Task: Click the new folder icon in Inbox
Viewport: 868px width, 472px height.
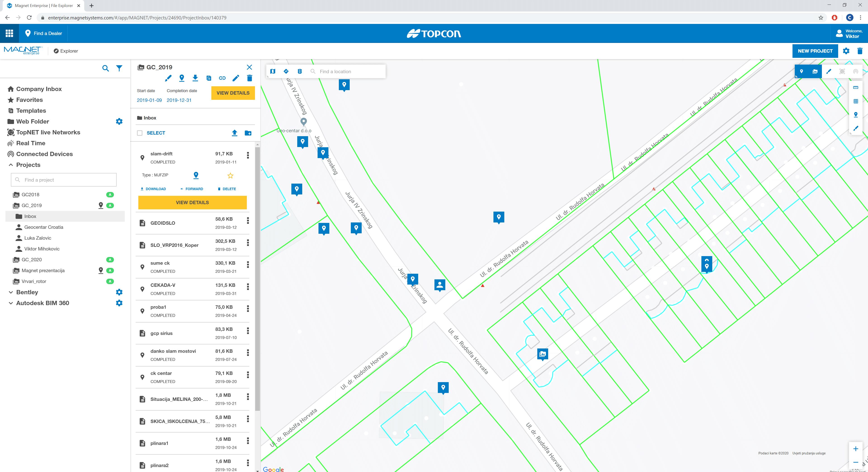Action: [x=248, y=133]
